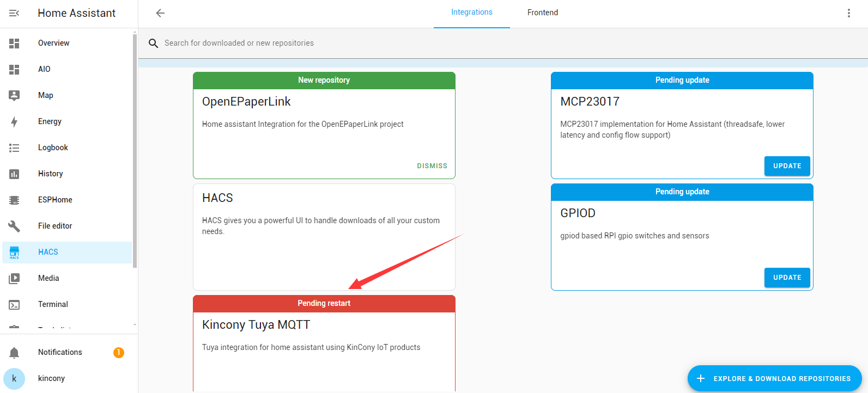Update the MCP23017 integration
Image resolution: width=868 pixels, height=393 pixels.
click(787, 166)
